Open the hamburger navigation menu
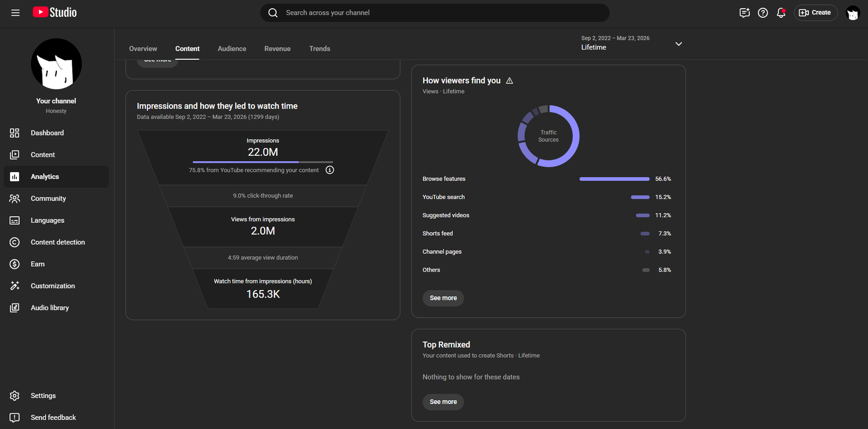868x429 pixels. click(15, 12)
